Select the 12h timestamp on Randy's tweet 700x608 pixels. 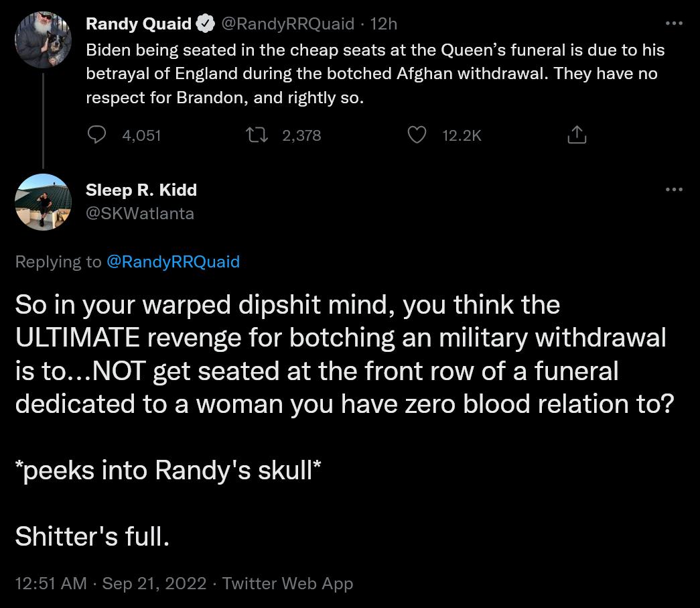(382, 23)
